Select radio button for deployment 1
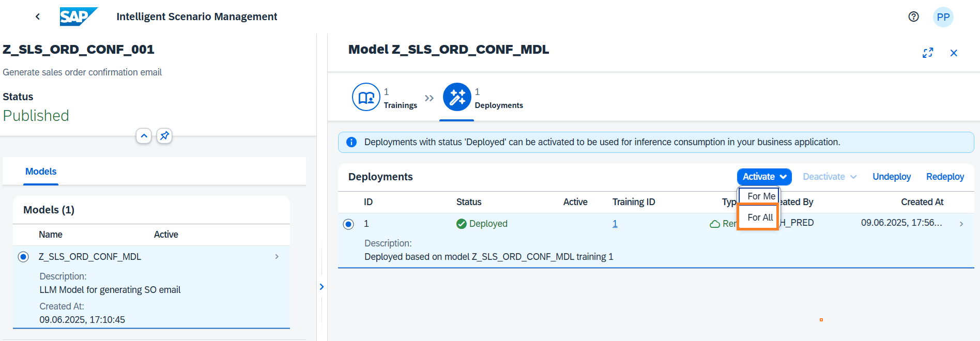 click(348, 224)
